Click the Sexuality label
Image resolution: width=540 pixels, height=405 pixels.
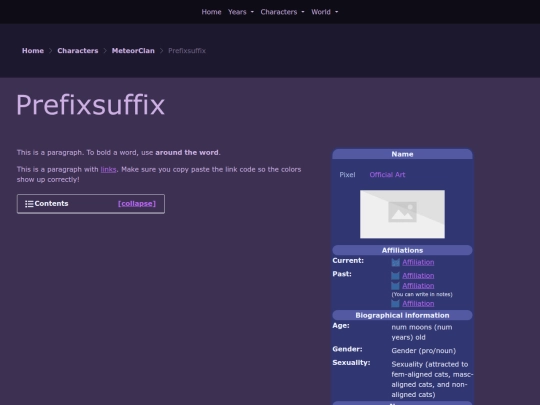pyautogui.click(x=351, y=362)
